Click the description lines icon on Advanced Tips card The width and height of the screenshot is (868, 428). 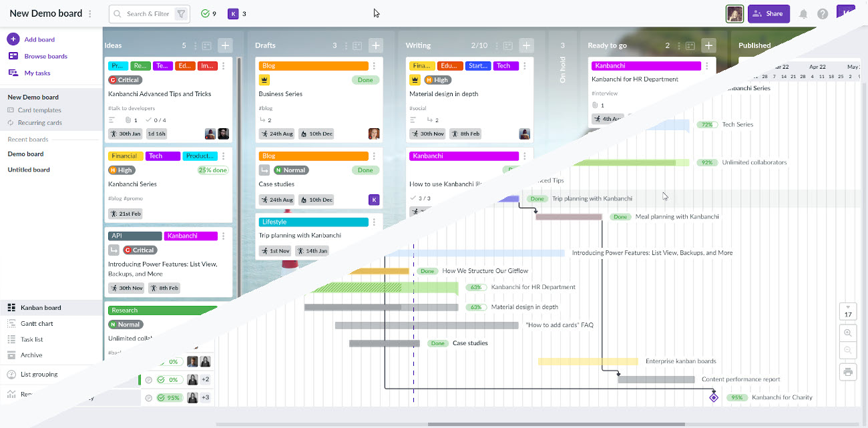(112, 120)
